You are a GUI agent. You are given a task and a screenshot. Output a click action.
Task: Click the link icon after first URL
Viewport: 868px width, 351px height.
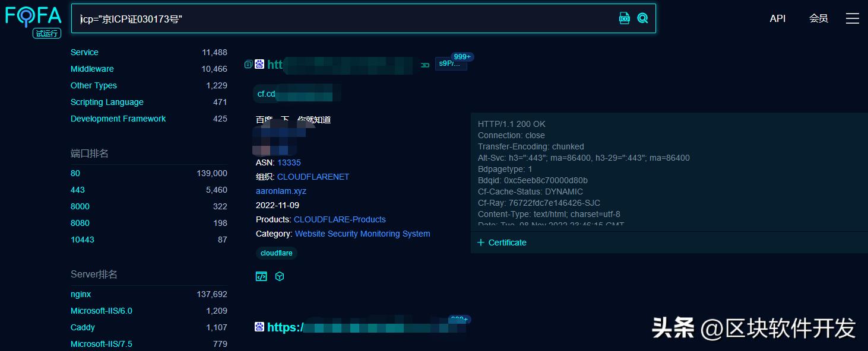click(x=425, y=65)
